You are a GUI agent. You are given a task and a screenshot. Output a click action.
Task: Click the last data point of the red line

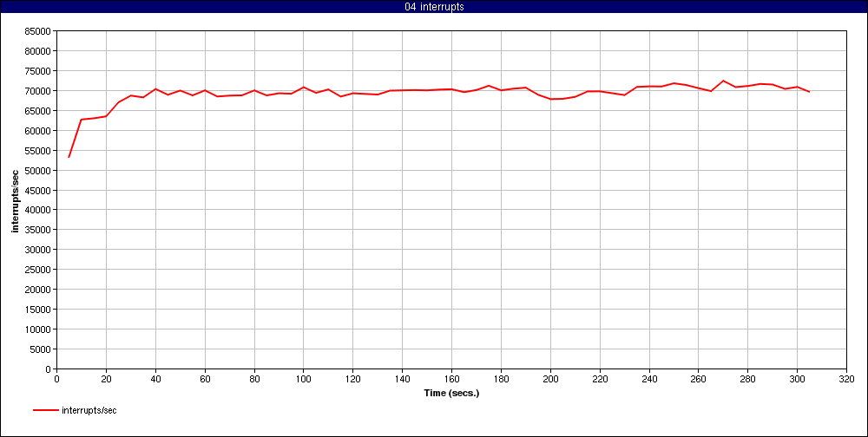pyautogui.click(x=809, y=92)
